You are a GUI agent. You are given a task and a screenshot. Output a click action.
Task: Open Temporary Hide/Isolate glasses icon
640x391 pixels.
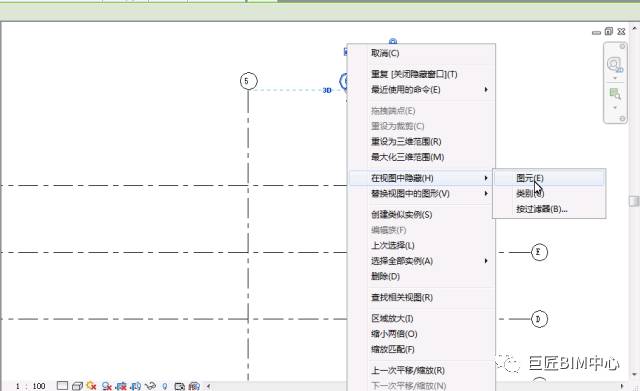(150, 386)
